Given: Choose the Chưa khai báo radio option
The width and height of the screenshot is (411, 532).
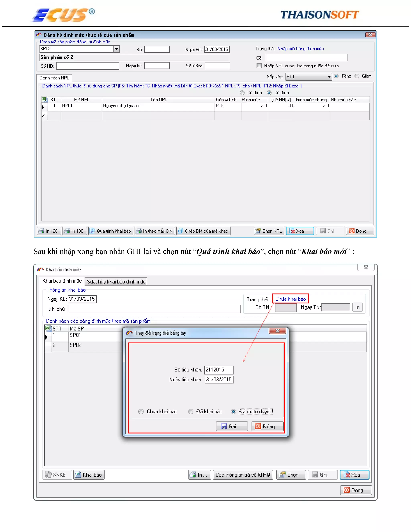Looking at the screenshot, I should click(141, 411).
